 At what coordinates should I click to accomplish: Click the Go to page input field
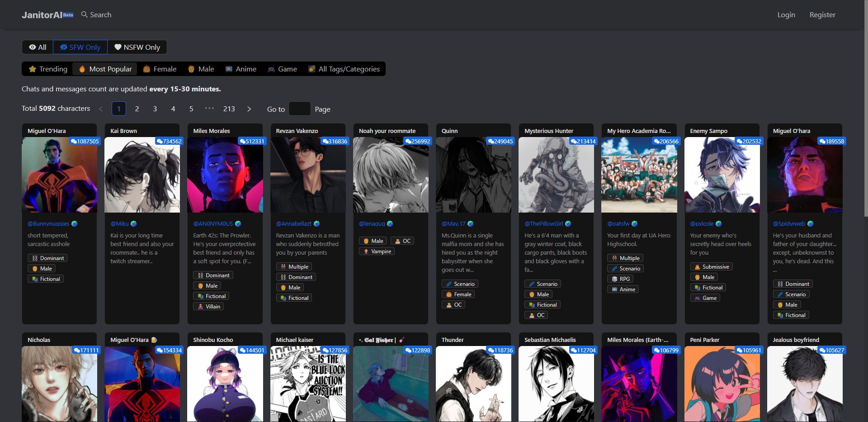click(x=299, y=109)
